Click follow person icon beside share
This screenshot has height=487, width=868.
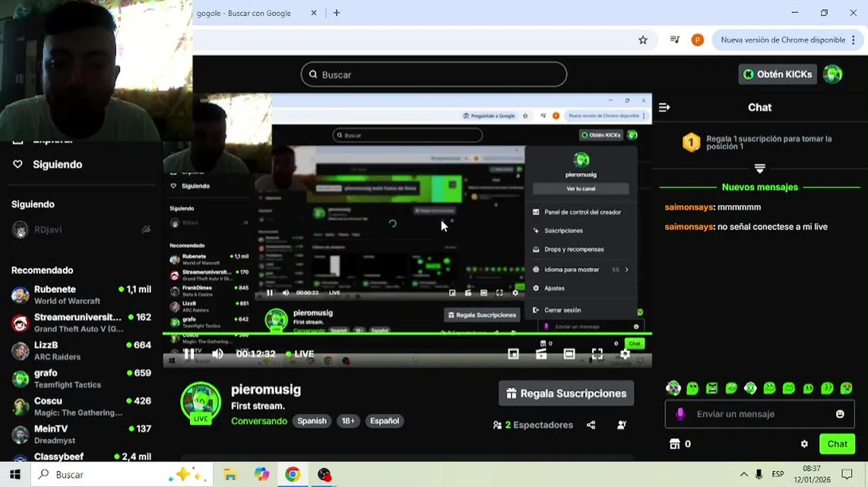[622, 425]
